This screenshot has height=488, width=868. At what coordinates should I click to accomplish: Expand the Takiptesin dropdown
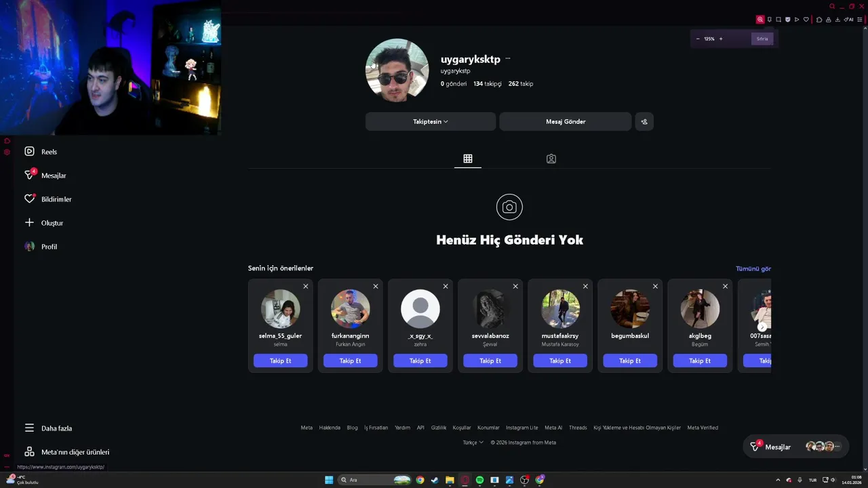(431, 121)
